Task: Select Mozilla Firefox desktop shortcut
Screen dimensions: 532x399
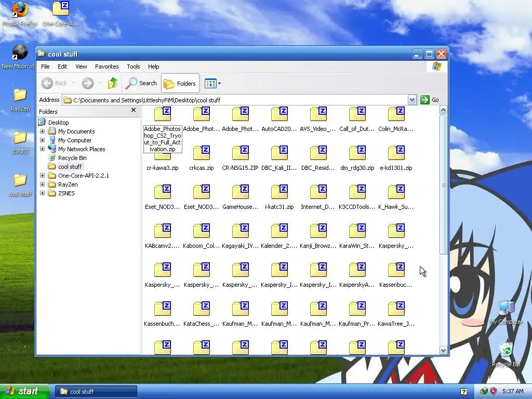Action: 20,14
